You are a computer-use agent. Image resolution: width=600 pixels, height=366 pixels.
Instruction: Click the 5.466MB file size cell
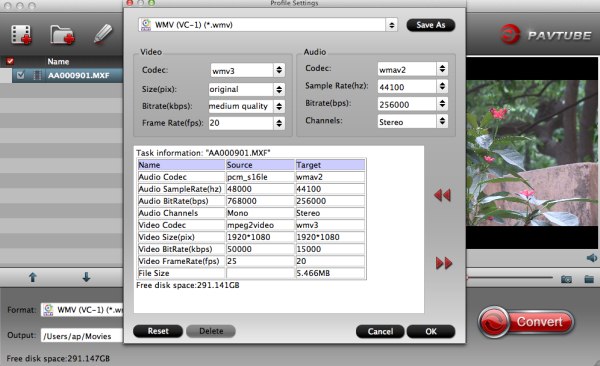330,273
